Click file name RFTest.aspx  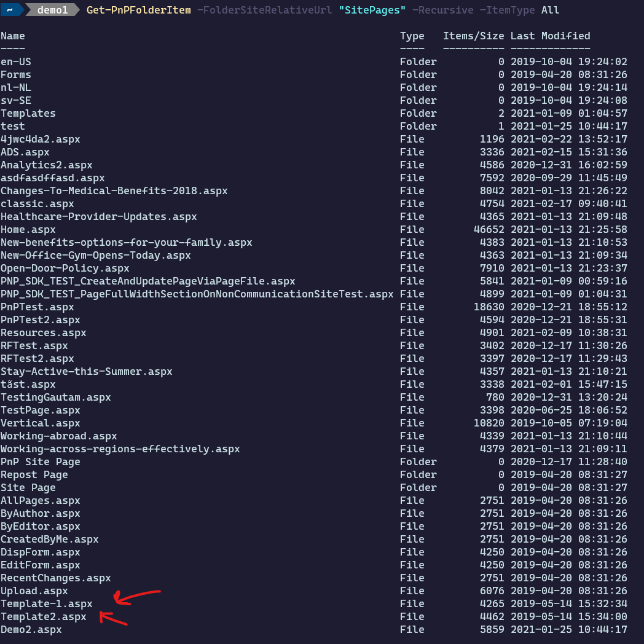[34, 346]
